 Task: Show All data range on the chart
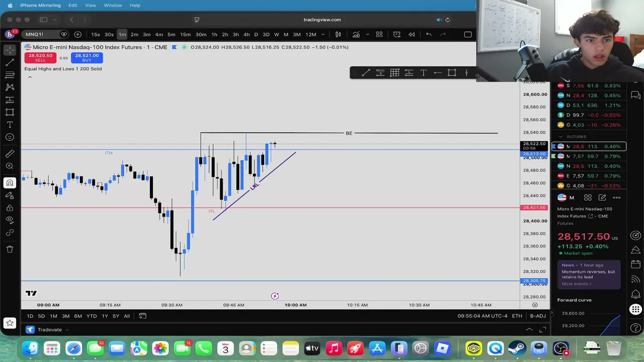[x=127, y=316]
